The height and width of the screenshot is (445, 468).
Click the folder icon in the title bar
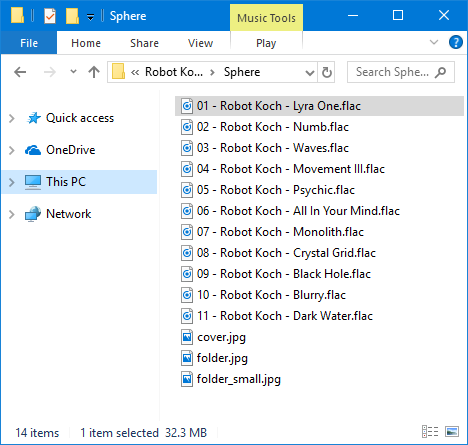(17, 16)
